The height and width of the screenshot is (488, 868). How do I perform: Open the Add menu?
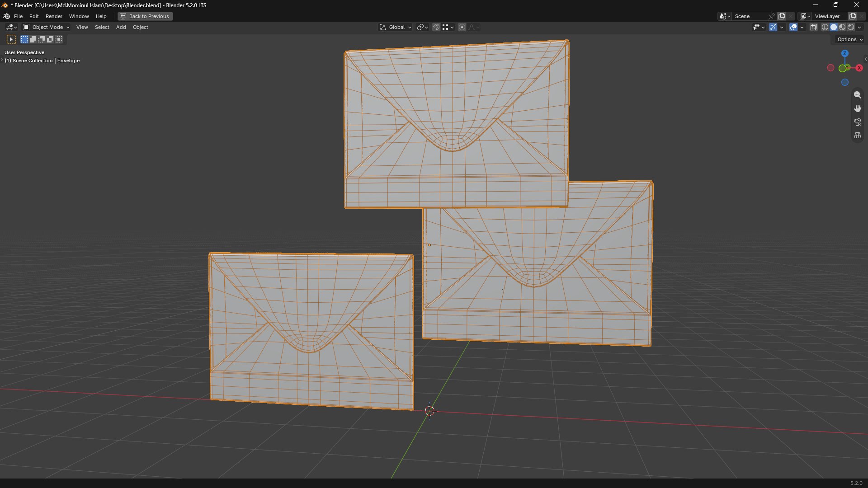(x=121, y=27)
